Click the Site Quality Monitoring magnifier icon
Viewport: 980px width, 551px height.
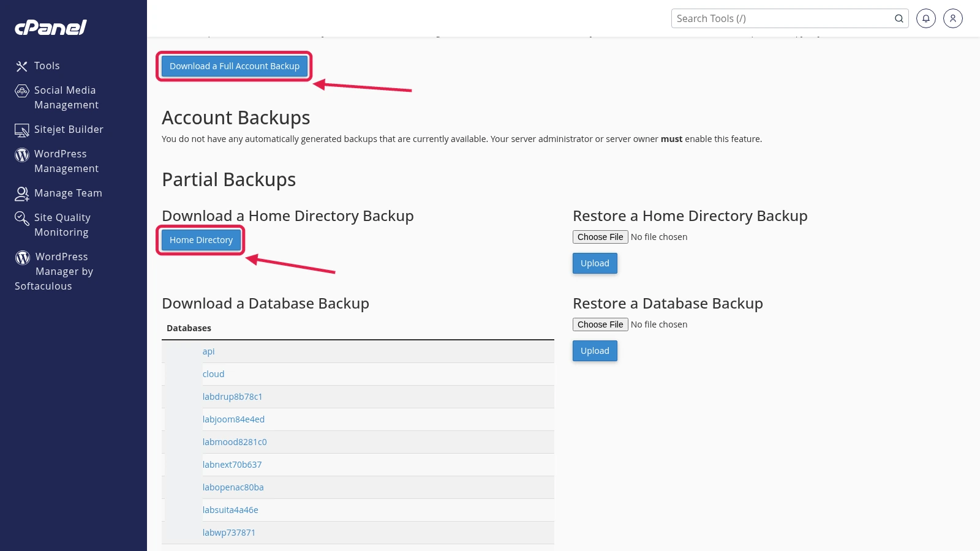[22, 219]
